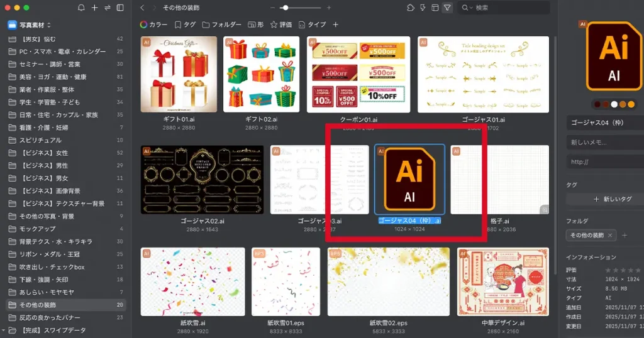Click the lightning bolt action icon
Viewport: 644px width, 338px height.
(x=423, y=8)
